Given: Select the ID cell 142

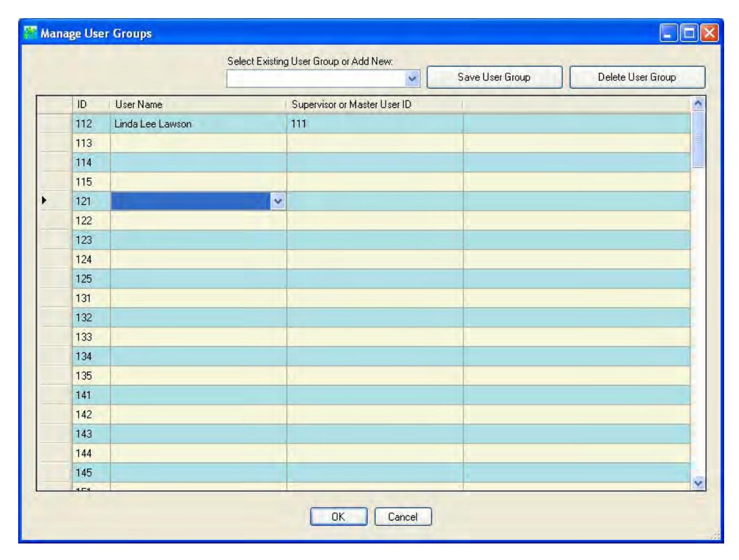Looking at the screenshot, I should tap(91, 415).
